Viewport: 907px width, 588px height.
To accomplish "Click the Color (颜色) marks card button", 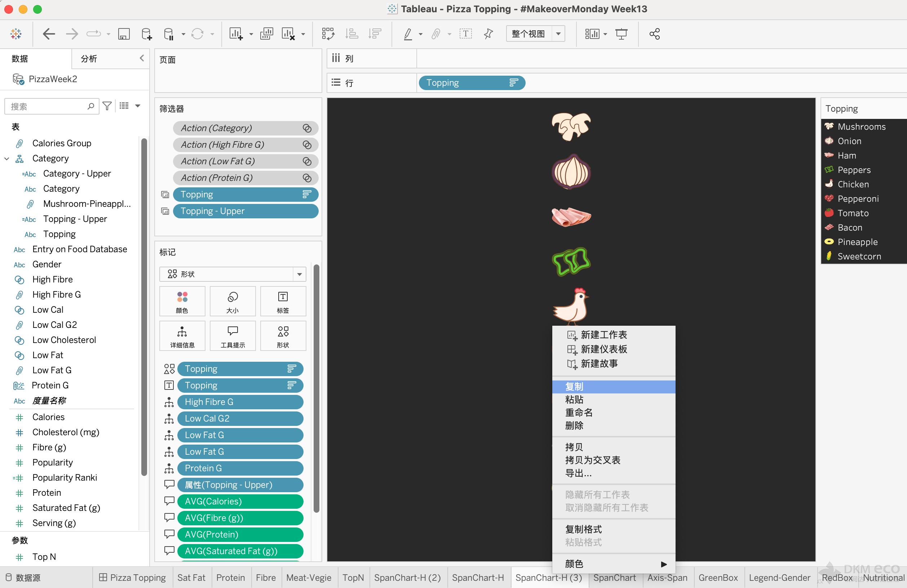I will pyautogui.click(x=182, y=301).
